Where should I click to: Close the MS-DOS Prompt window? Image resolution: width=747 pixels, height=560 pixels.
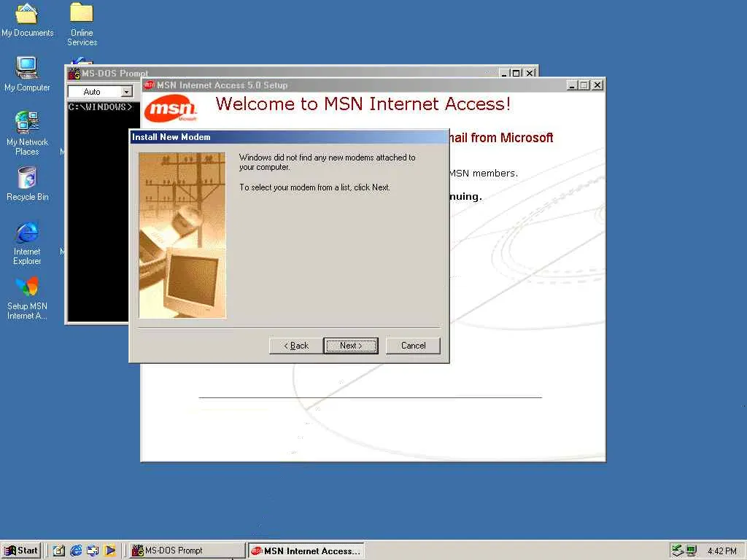530,73
